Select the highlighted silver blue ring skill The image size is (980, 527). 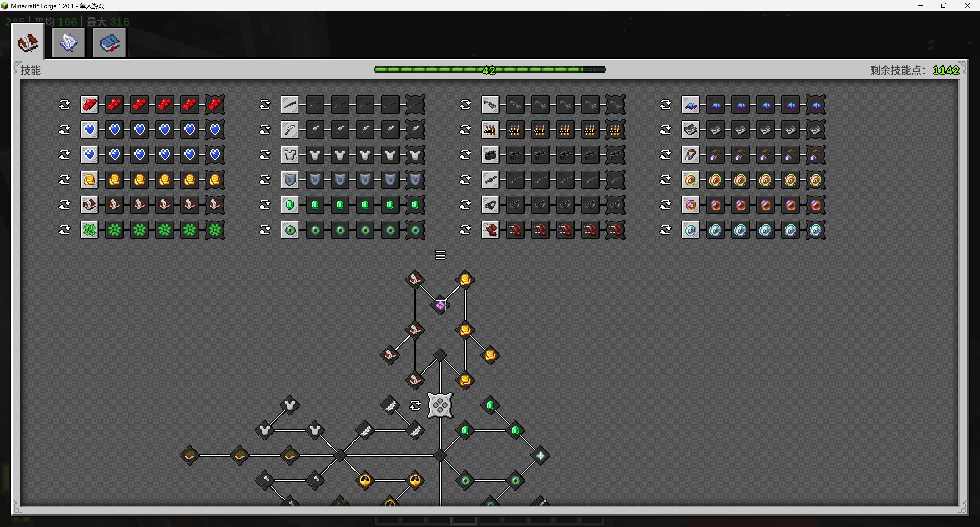[x=691, y=230]
